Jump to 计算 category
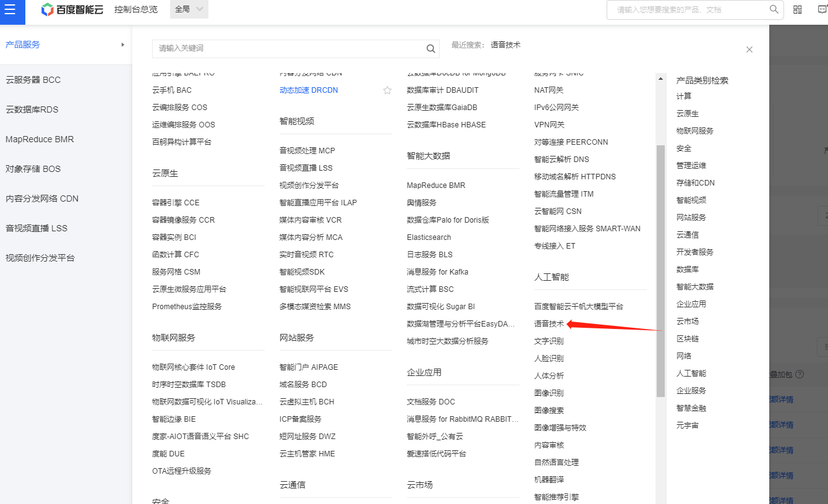 [684, 96]
